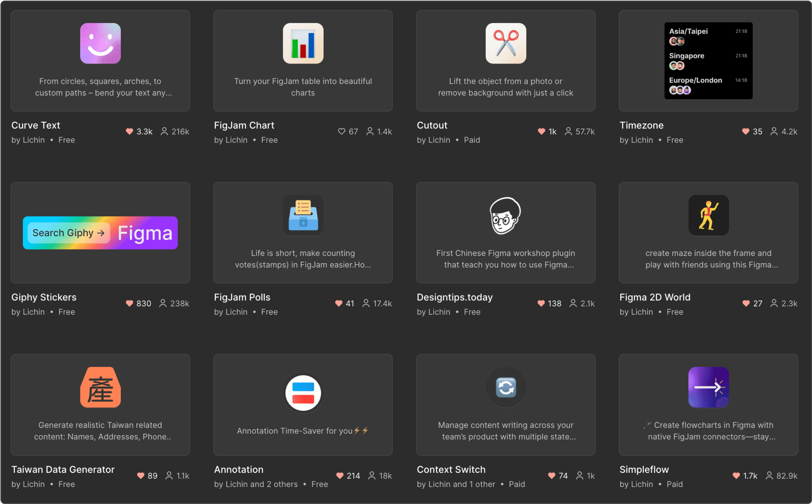This screenshot has height=504, width=812.
Task: Open the Timezone plugin preview thumbnail
Action: point(708,61)
